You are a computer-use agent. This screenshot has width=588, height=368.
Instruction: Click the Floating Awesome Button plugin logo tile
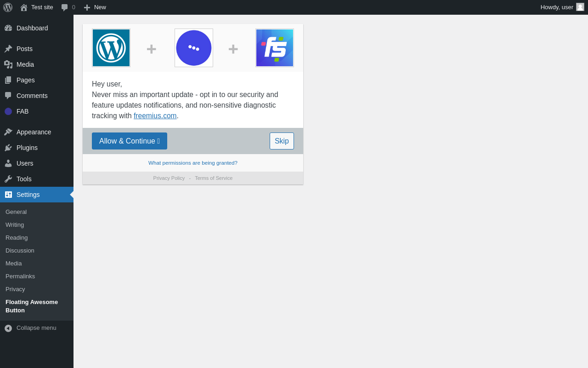tap(194, 48)
